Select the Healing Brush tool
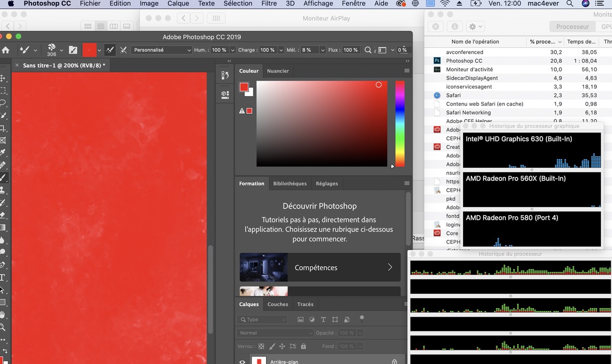The image size is (612, 364). coord(3,165)
